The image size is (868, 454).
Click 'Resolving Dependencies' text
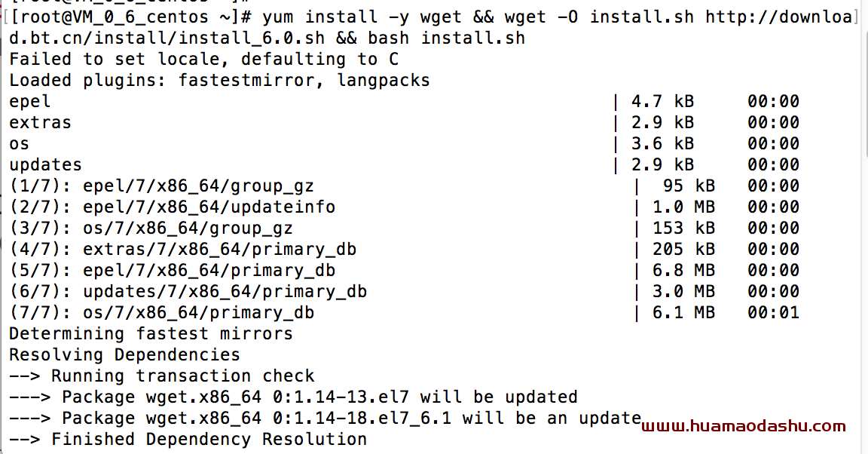tap(124, 354)
